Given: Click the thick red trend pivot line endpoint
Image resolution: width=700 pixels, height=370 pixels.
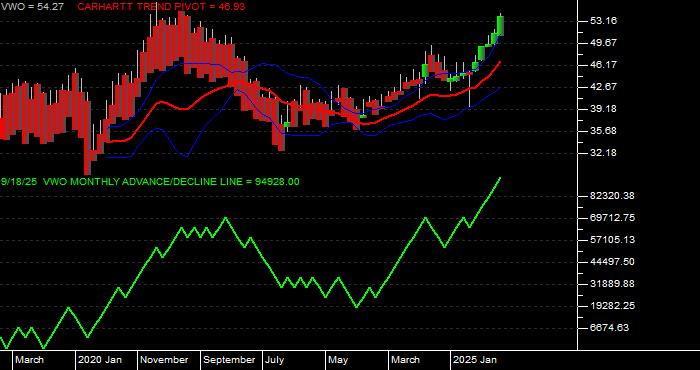Looking at the screenshot, I should (500, 62).
